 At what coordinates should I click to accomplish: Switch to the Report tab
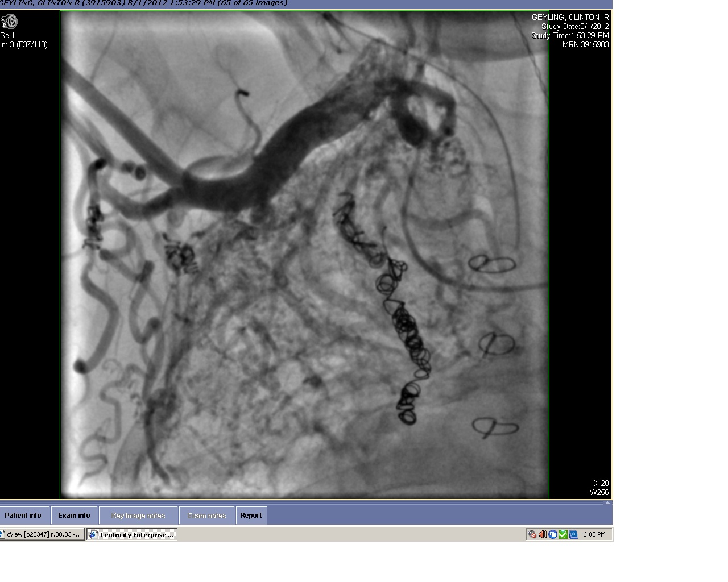pos(251,516)
